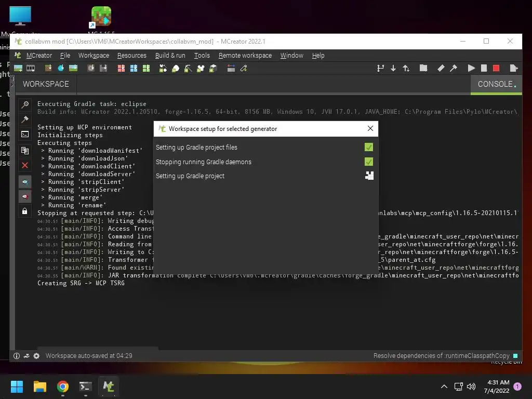Image resolution: width=532 pixels, height=399 pixels.
Task: Open the taskbar clock showing 4:31 AM
Action: (x=497, y=387)
